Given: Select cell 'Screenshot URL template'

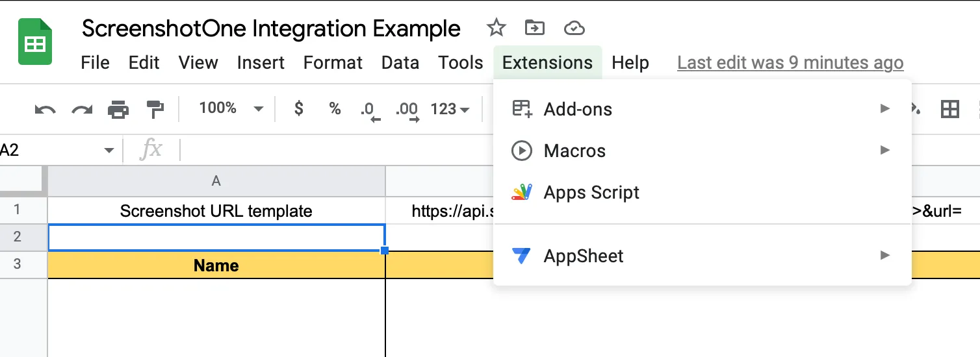Looking at the screenshot, I should pyautogui.click(x=216, y=210).
